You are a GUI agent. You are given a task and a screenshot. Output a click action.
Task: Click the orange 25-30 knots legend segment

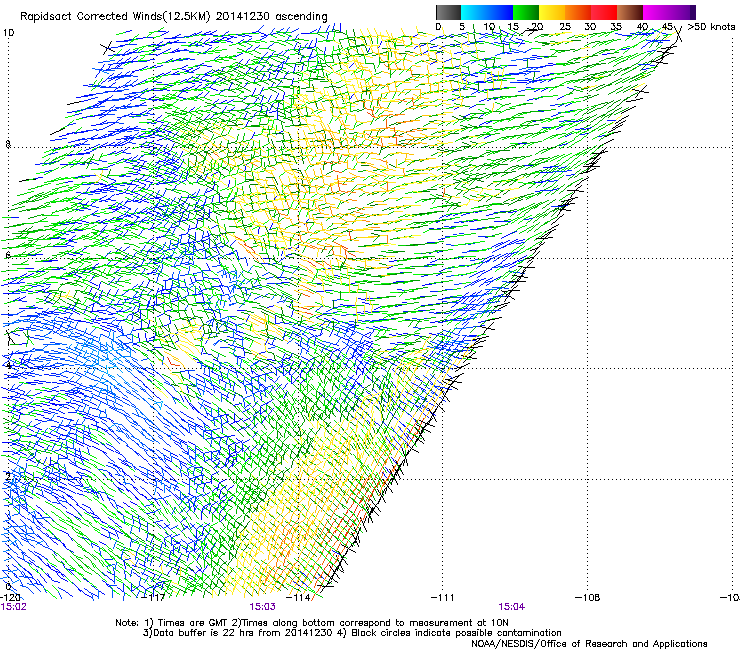578,12
